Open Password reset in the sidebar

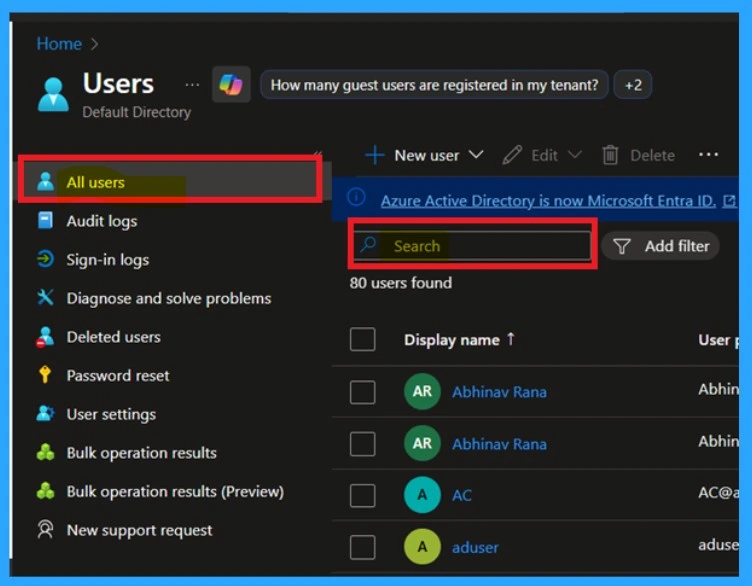(118, 375)
